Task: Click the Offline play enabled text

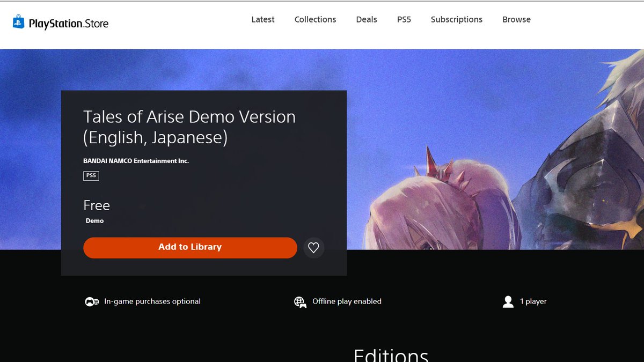Action: click(x=347, y=301)
